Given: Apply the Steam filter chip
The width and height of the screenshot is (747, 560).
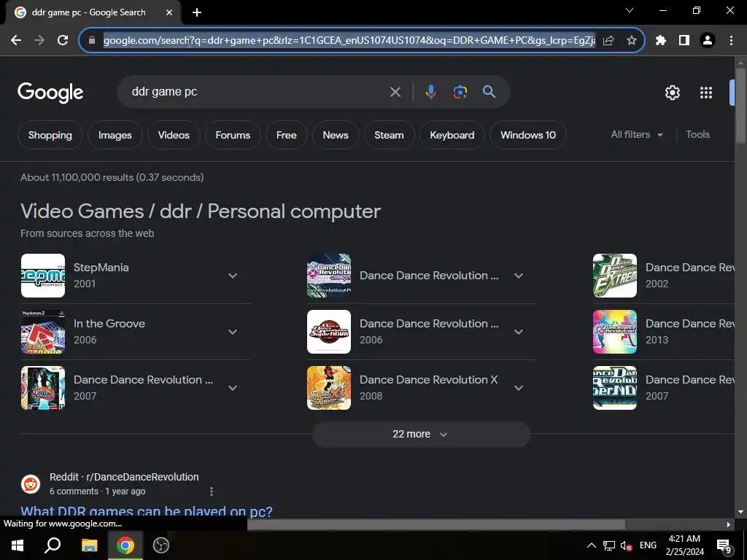Looking at the screenshot, I should click(389, 135).
